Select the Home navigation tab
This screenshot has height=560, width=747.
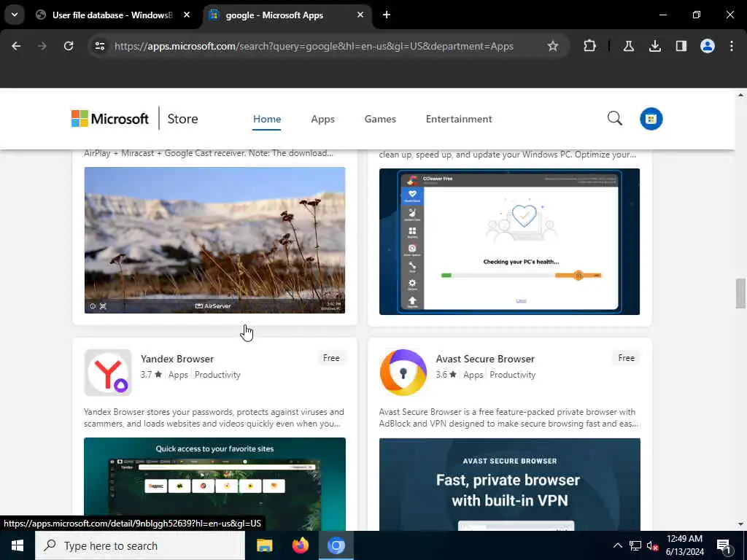click(x=267, y=119)
